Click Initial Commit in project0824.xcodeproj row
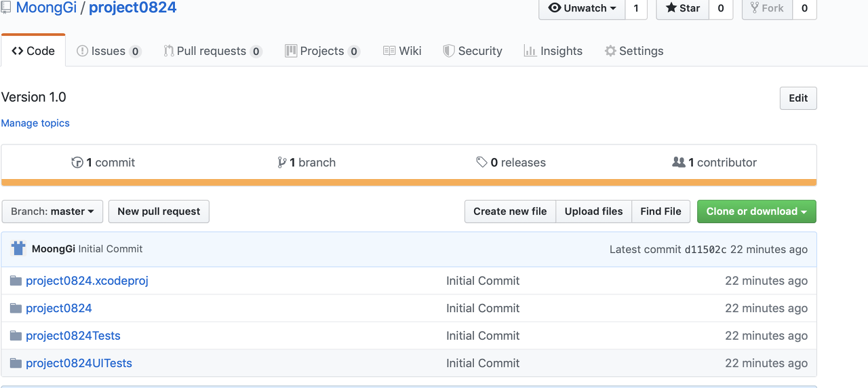 coord(483,281)
